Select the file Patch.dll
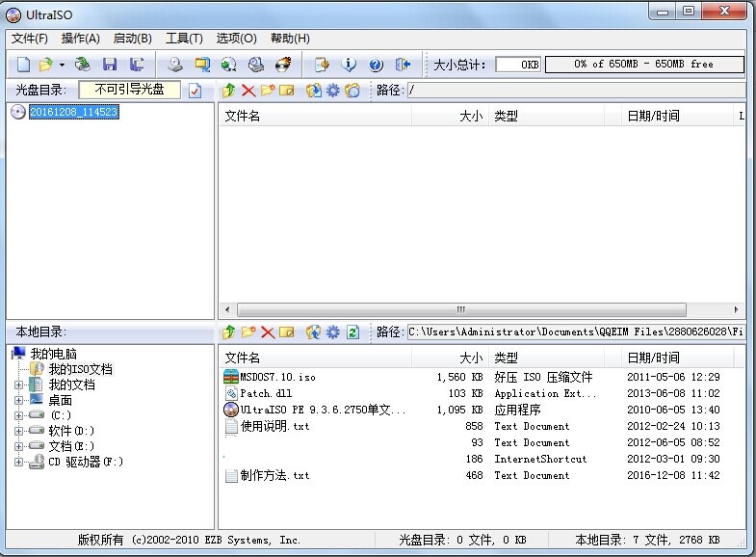 [x=266, y=393]
